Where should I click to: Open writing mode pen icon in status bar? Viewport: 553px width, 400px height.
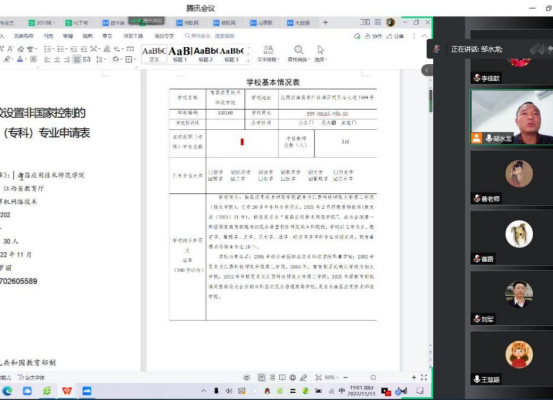(x=303, y=377)
